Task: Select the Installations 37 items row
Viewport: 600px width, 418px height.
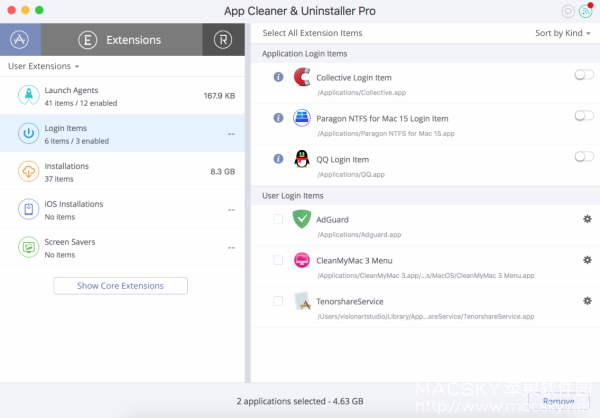Action: 122,171
